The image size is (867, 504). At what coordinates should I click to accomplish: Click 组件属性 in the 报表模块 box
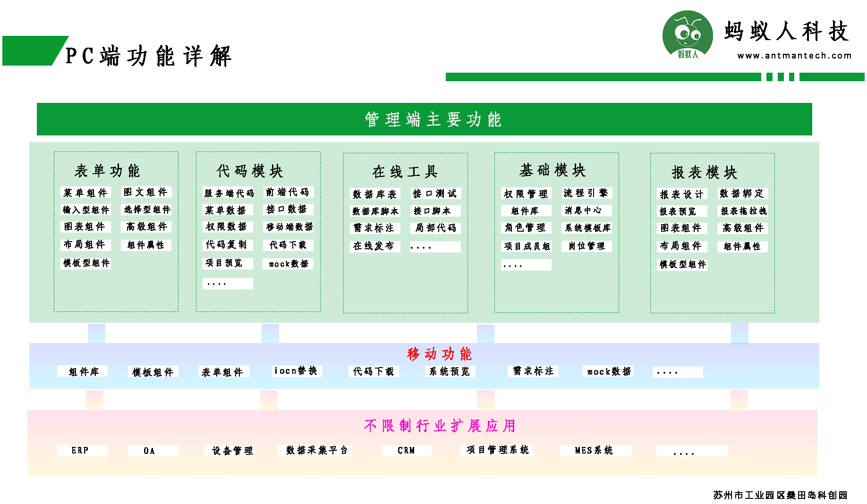pos(742,246)
